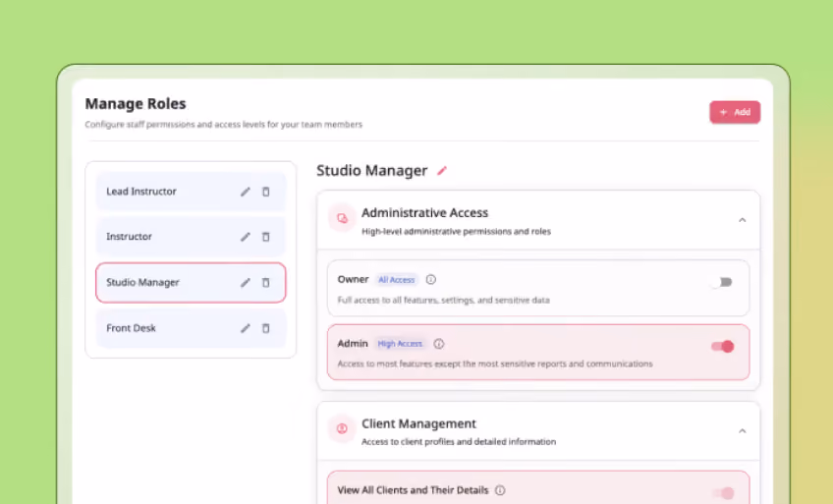Click the Administrative Access section icon
833x504 pixels.
pyautogui.click(x=342, y=218)
